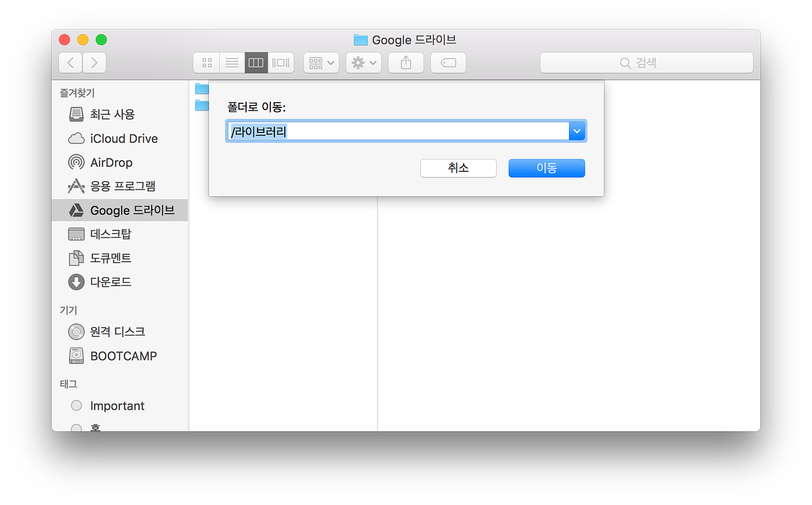812x505 pixels.
Task: Click the 이동 go button
Action: pos(546,168)
